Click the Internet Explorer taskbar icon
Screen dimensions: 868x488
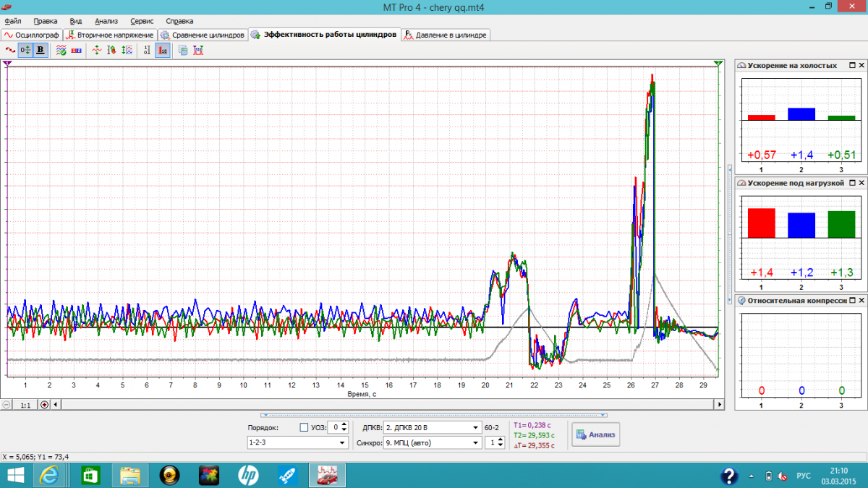coord(50,475)
